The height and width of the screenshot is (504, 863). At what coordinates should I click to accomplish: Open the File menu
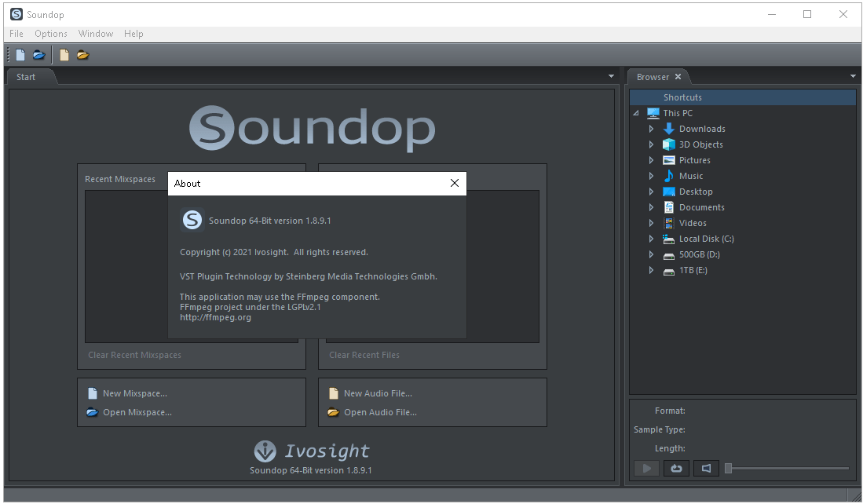tap(16, 34)
